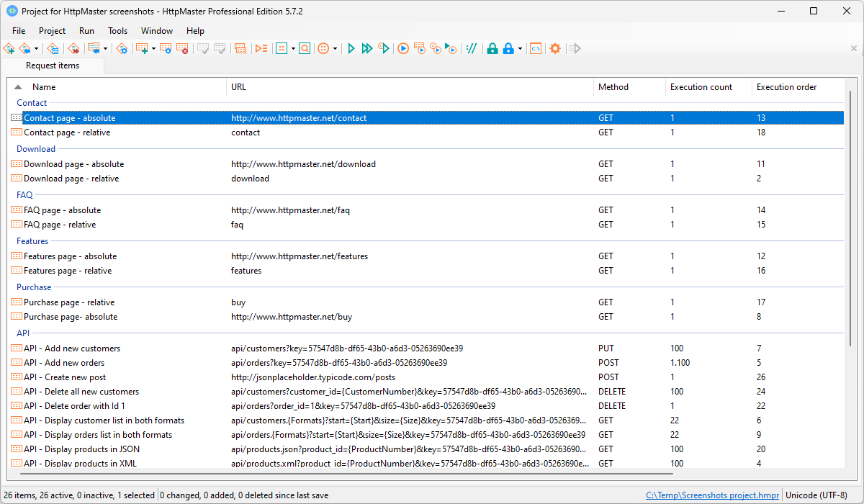Expand the dropdown arrow beside blue padlock

520,48
